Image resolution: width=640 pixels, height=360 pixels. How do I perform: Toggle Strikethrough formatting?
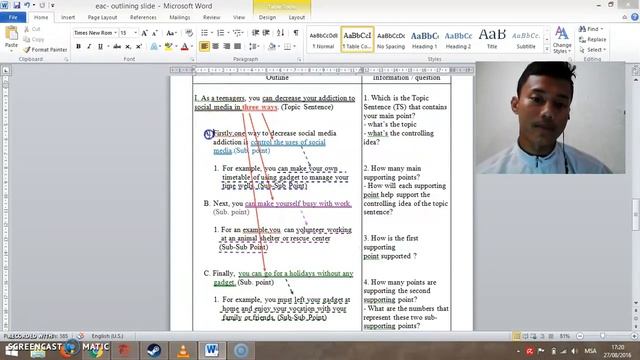pos(117,47)
